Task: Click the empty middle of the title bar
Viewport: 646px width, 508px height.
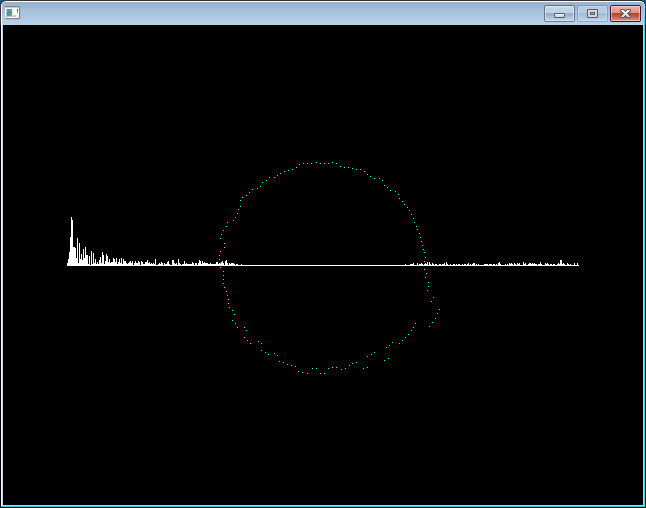Action: [x=300, y=13]
